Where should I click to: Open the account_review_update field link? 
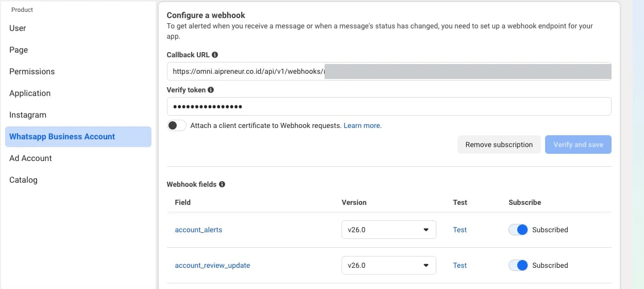pos(213,265)
